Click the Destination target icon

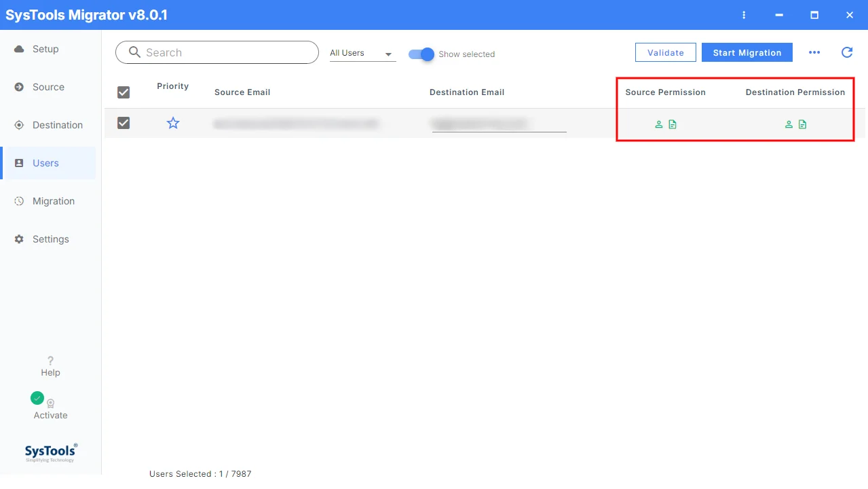(x=19, y=125)
